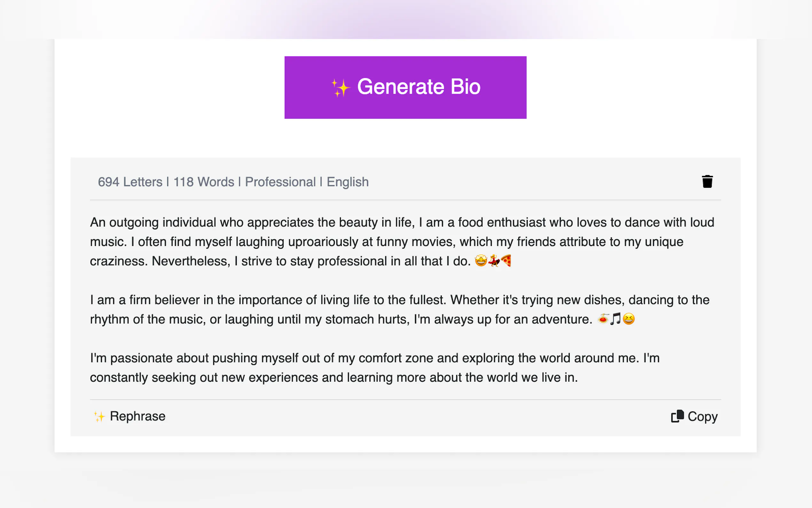Click the 118 Words counter

(203, 182)
